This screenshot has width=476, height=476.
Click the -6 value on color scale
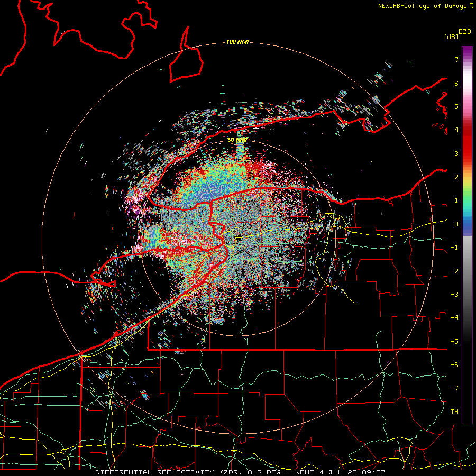pyautogui.click(x=454, y=364)
